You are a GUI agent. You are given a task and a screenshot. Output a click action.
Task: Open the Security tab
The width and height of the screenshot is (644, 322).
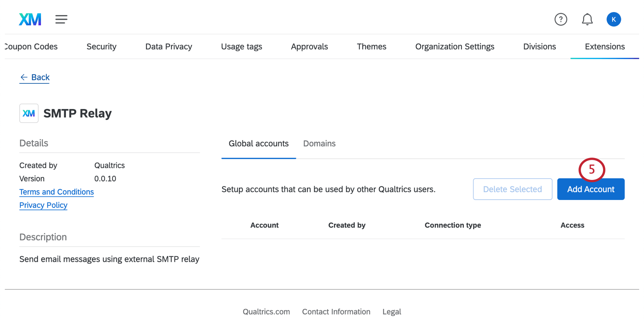[x=102, y=47]
